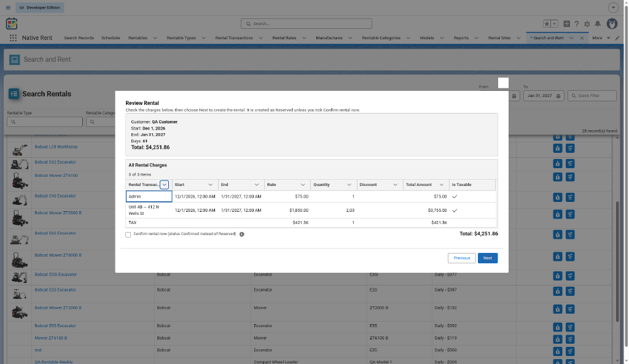Image resolution: width=629 pixels, height=364 pixels.
Task: Open the Start column dropdown arrow
Action: click(210, 185)
